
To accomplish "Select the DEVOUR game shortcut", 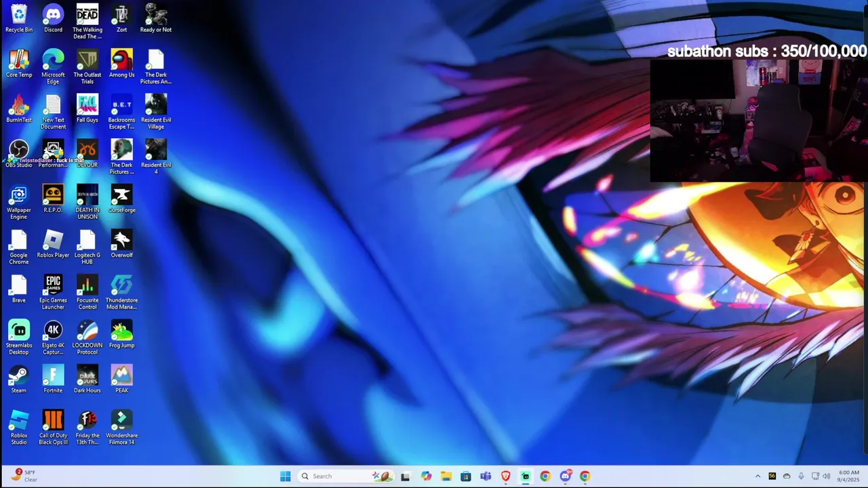I will [x=87, y=154].
